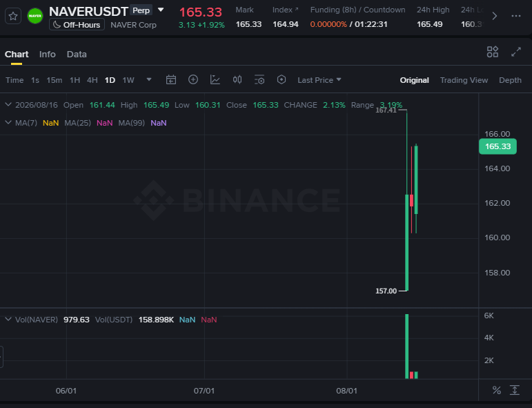Select the 1W interval
This screenshot has height=408, width=532.
click(x=128, y=80)
